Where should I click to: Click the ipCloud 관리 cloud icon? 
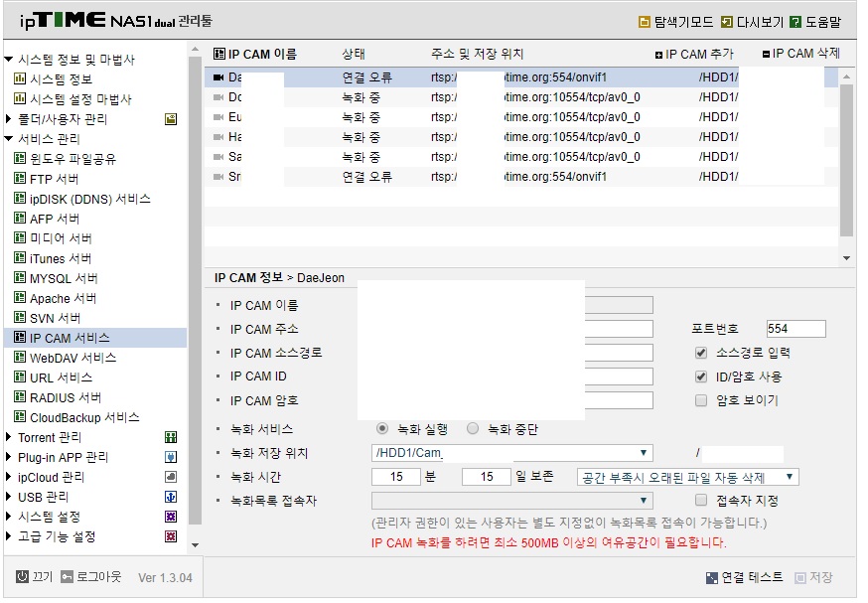point(171,477)
